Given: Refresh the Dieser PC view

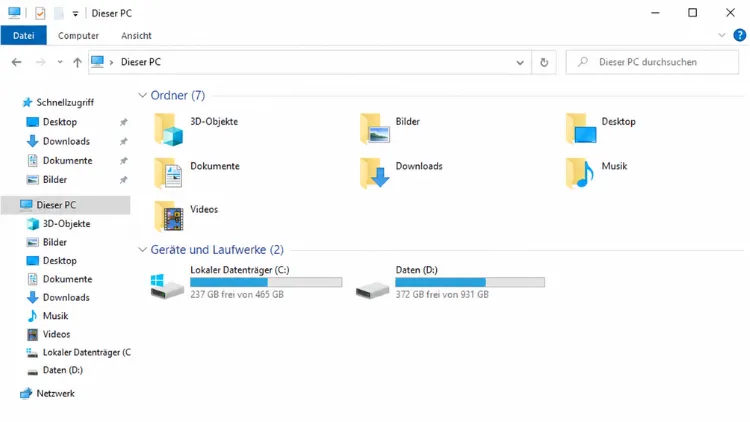Looking at the screenshot, I should click(544, 62).
